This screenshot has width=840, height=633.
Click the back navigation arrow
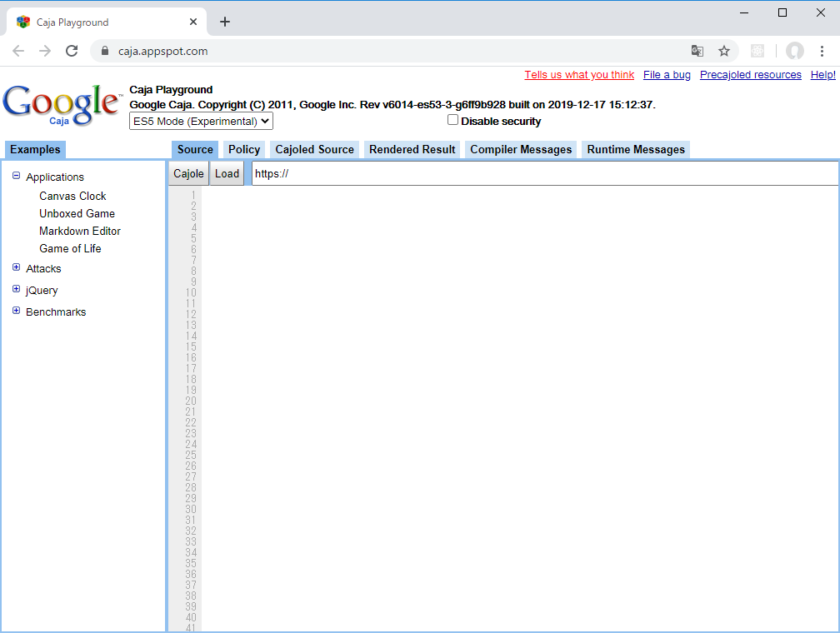click(18, 51)
